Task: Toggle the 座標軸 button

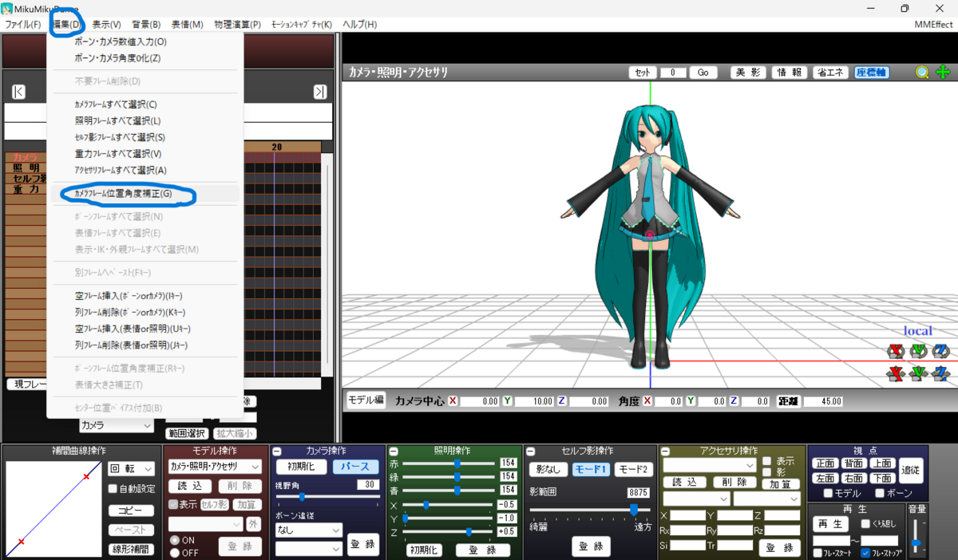Action: tap(872, 72)
